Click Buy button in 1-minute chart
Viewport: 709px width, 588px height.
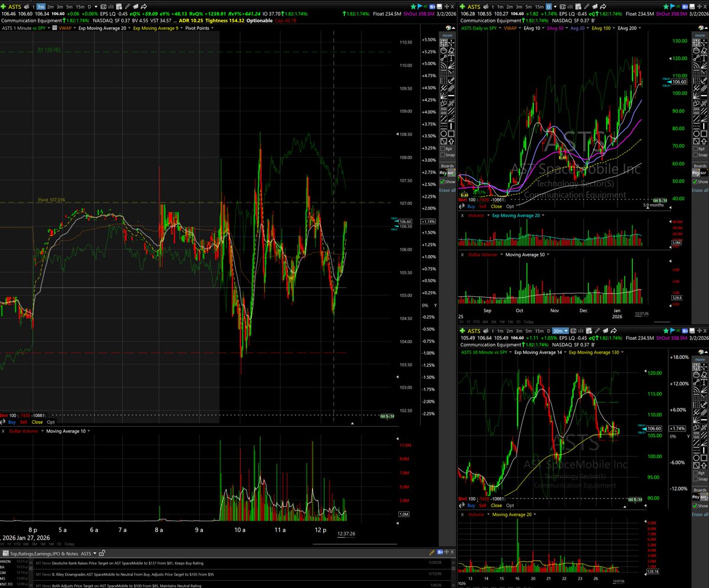click(12, 422)
